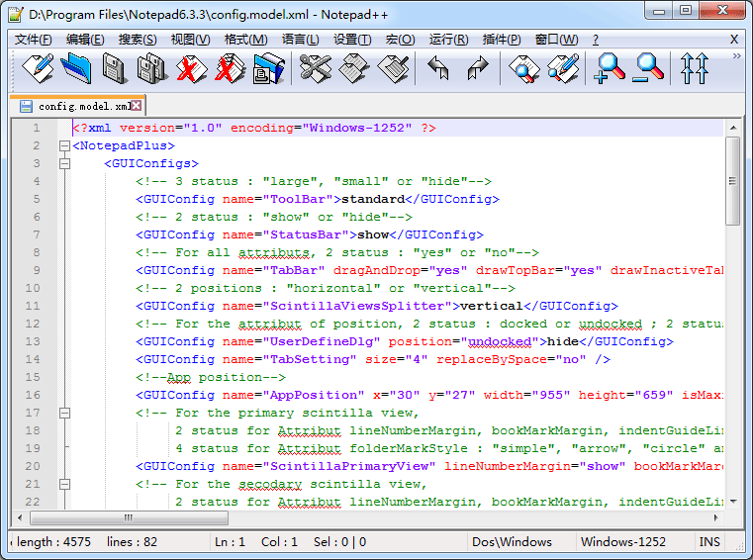The image size is (753, 560).
Task: Click the vertical scrollbar thumb
Action: pos(733,181)
